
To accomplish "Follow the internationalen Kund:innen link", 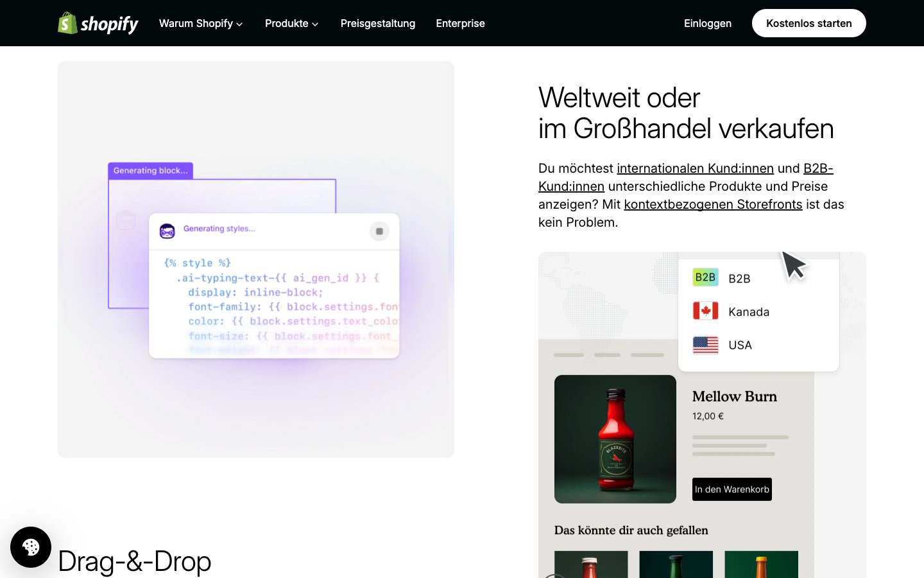I will [695, 168].
